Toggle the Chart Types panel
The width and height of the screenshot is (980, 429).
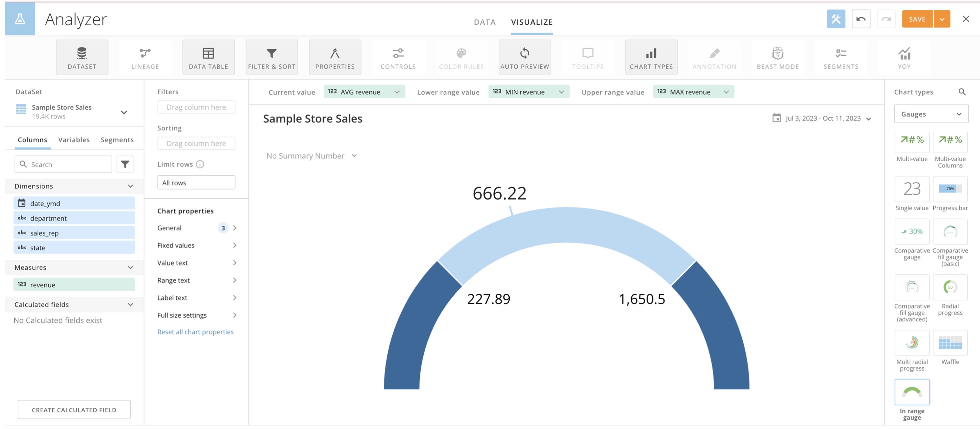(x=651, y=57)
